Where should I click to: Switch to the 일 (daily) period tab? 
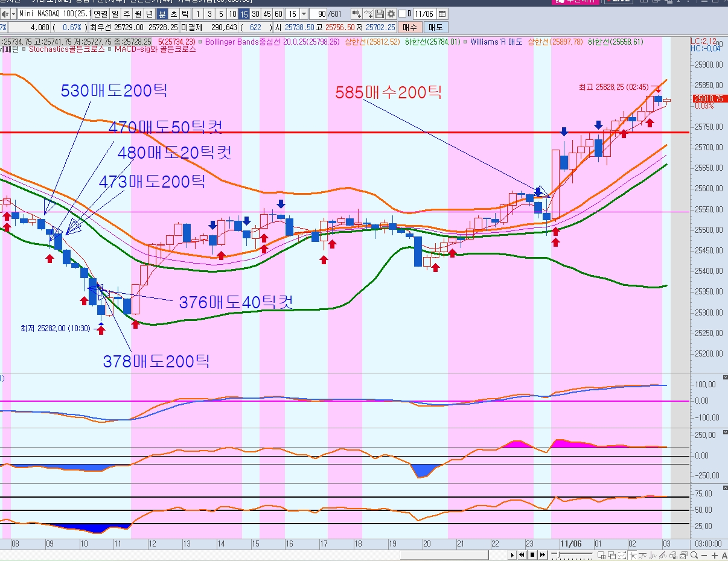pyautogui.click(x=115, y=14)
